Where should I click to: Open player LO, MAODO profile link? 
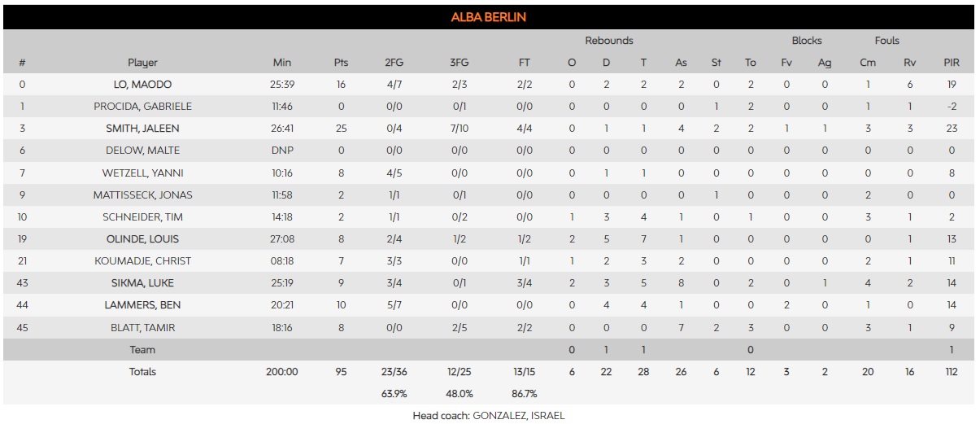pyautogui.click(x=142, y=85)
